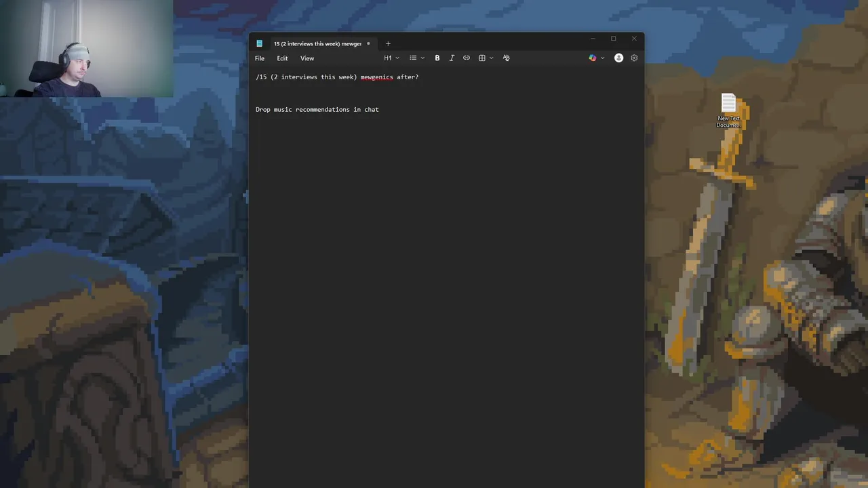Click the Notepad app icon in title bar
This screenshot has height=488, width=868.
tap(259, 44)
